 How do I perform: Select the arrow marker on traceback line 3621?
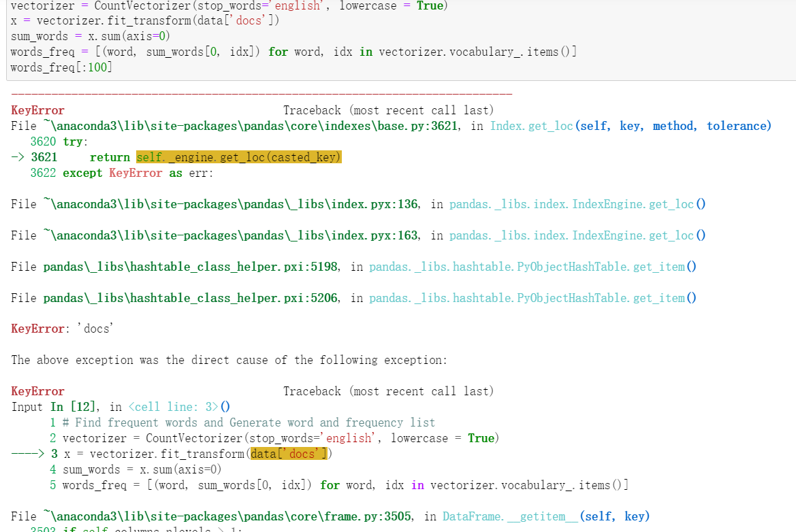click(x=19, y=156)
